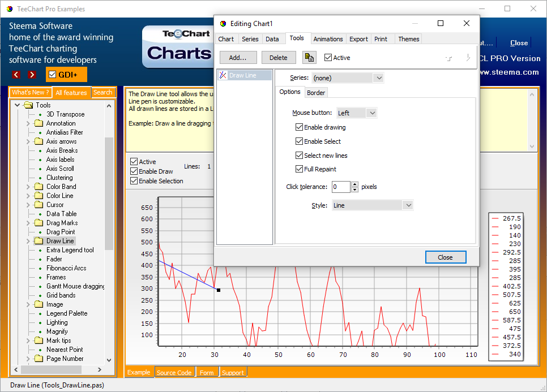Click the tree vertical scrollbar thumb

109,193
